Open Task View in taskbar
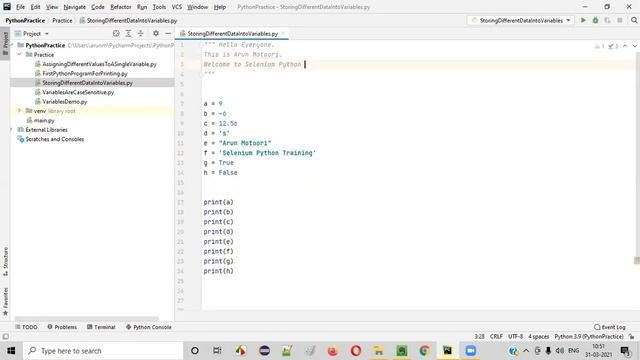 click(x=217, y=351)
